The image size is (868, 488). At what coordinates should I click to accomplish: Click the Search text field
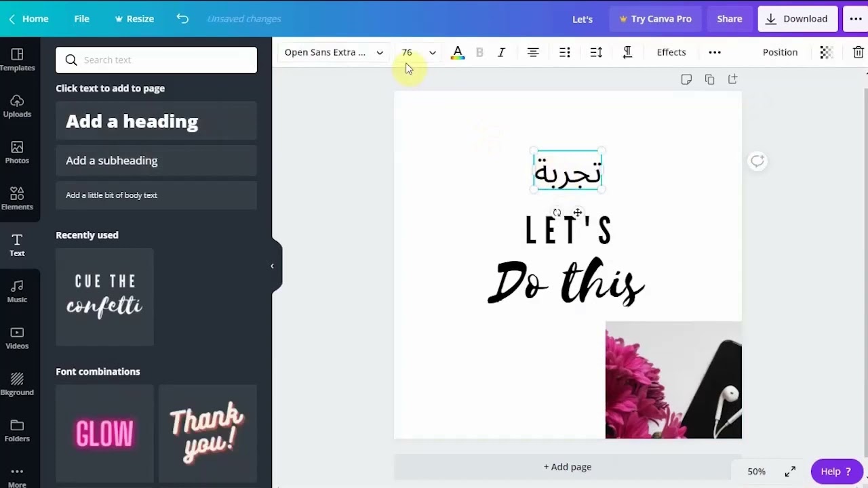pyautogui.click(x=156, y=60)
